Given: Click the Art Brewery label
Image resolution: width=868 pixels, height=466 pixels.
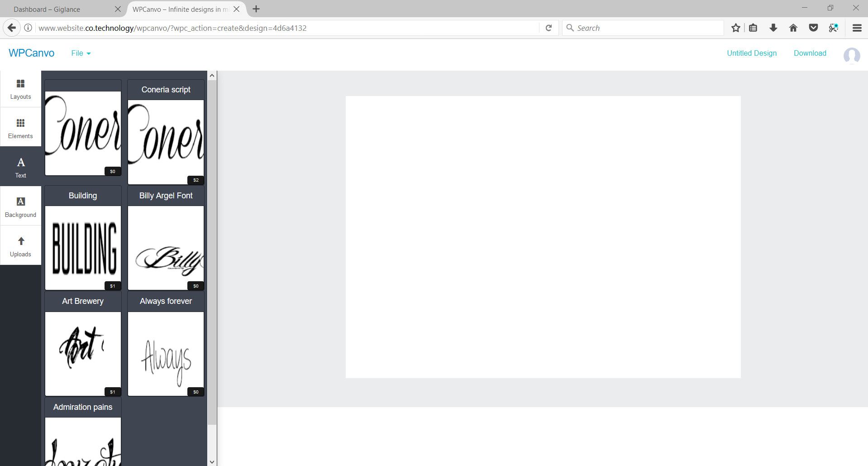Looking at the screenshot, I should pyautogui.click(x=83, y=301).
